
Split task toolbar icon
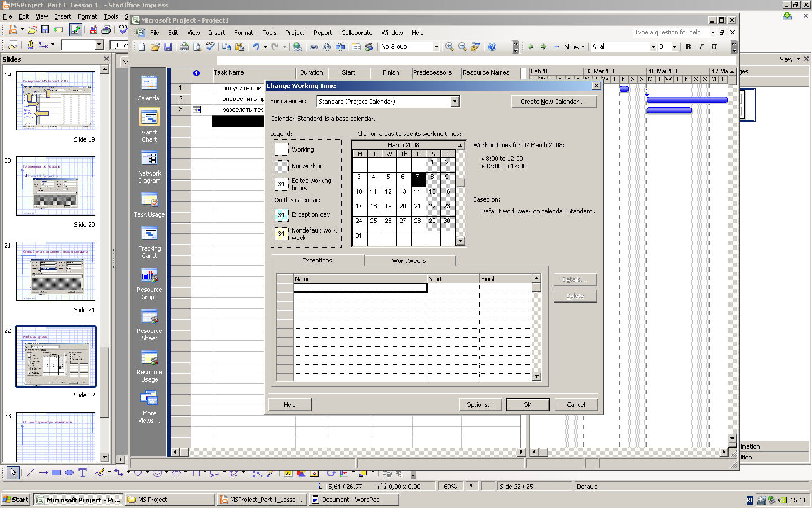click(x=340, y=47)
